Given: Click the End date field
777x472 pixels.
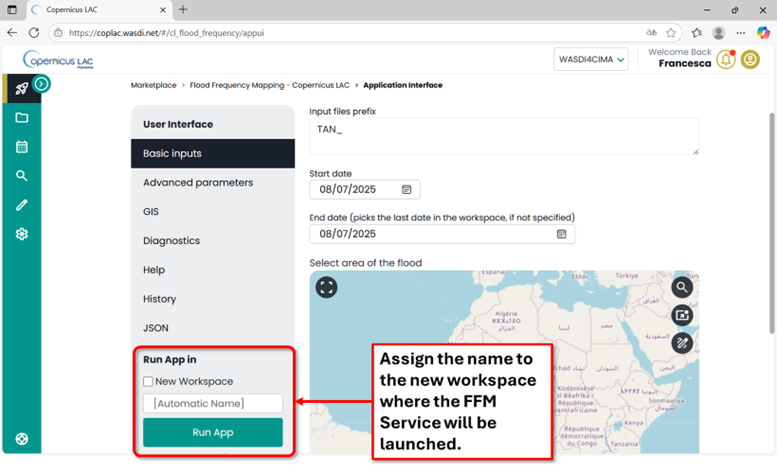Looking at the screenshot, I should click(442, 234).
